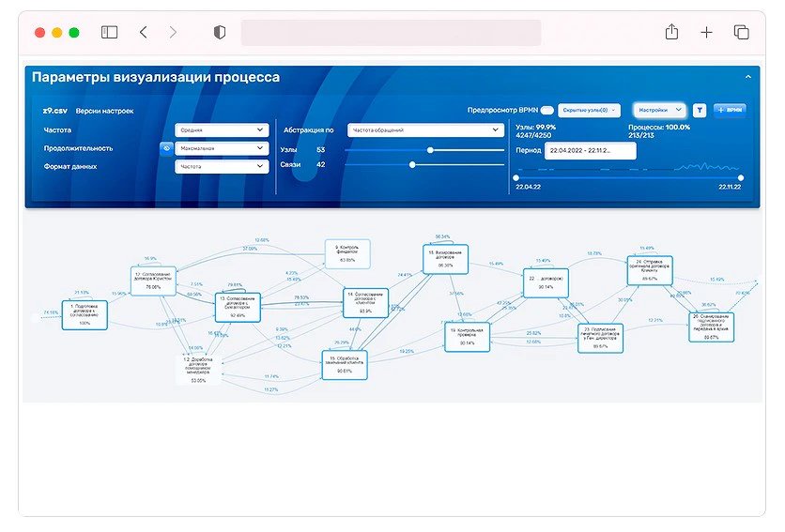Click the 12.21% edge label near node 26
785x532 pixels.
click(x=654, y=320)
